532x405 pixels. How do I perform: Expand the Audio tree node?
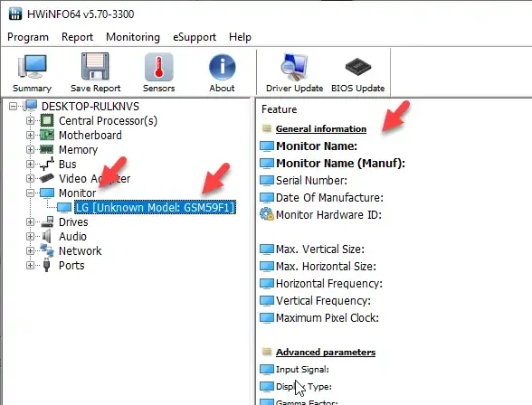point(30,236)
